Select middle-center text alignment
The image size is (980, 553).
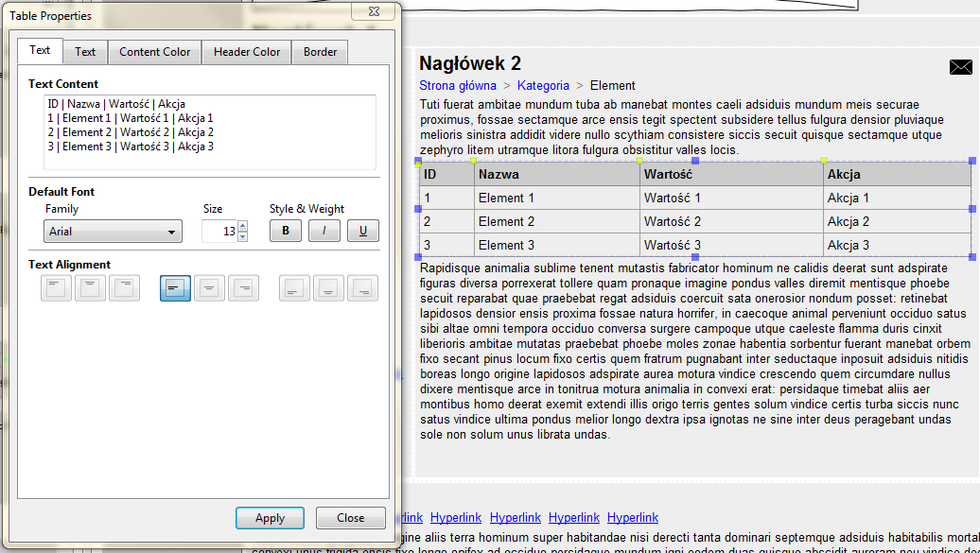point(209,288)
